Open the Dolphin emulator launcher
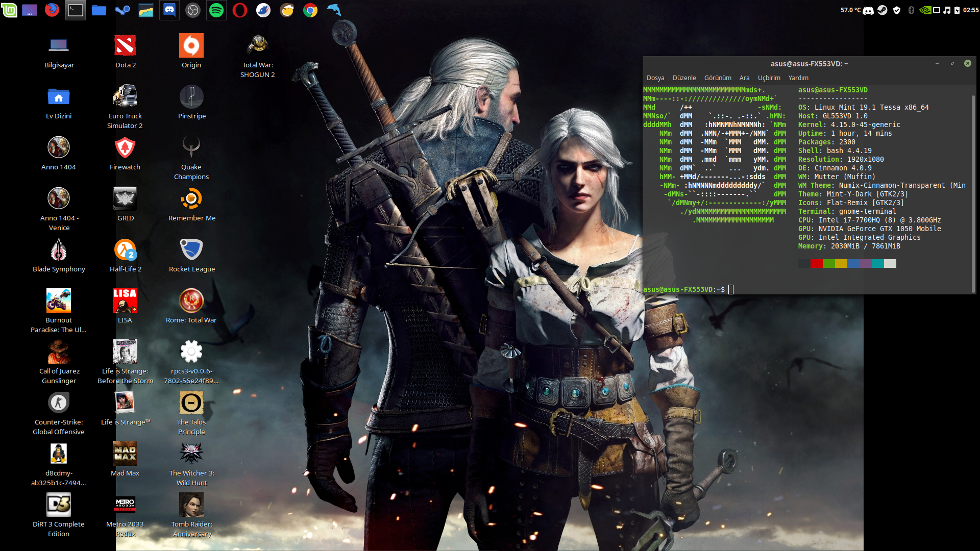980x551 pixels. (333, 10)
